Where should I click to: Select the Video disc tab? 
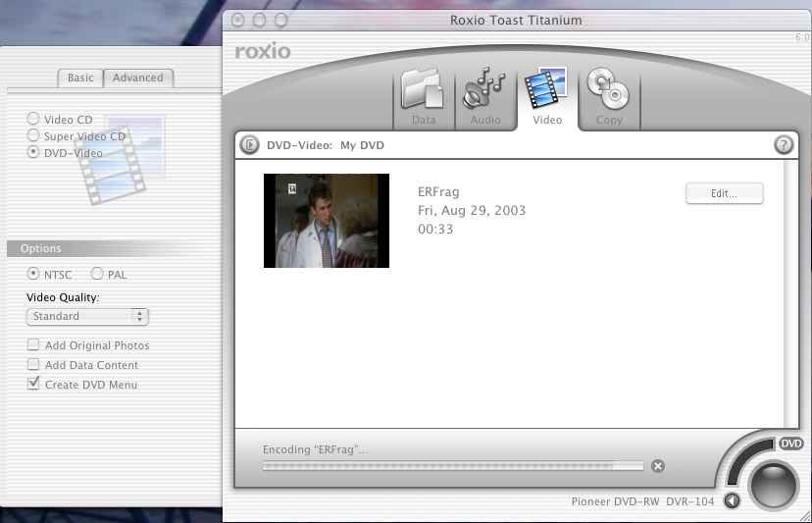point(547,98)
